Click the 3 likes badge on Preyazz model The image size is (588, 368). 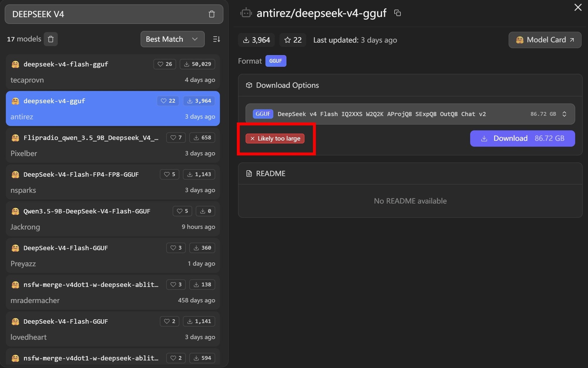click(176, 248)
